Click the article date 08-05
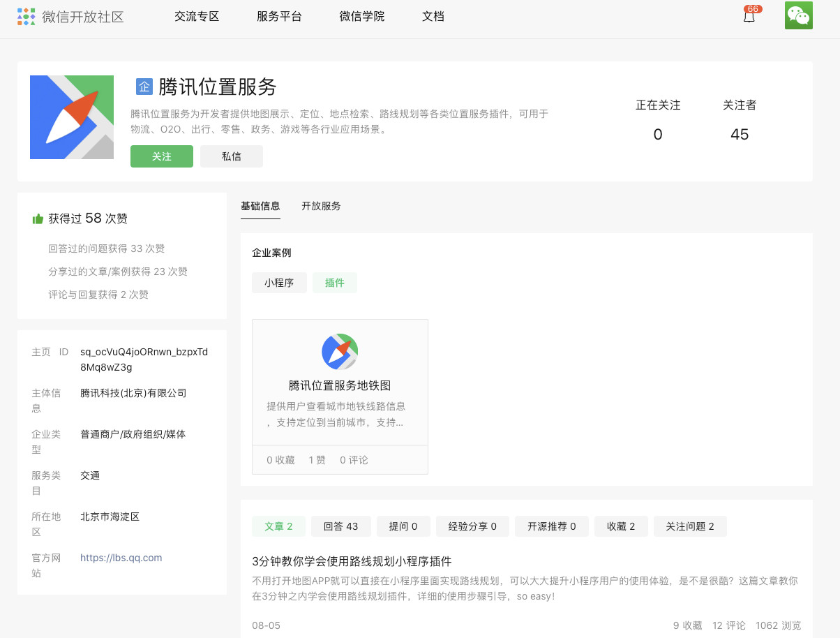840x638 pixels. point(266,625)
